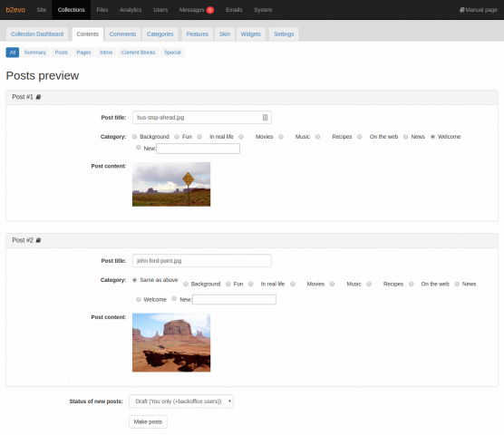Select Recipes category for Post #2
Image resolution: width=504 pixels, height=435 pixels.
369,284
